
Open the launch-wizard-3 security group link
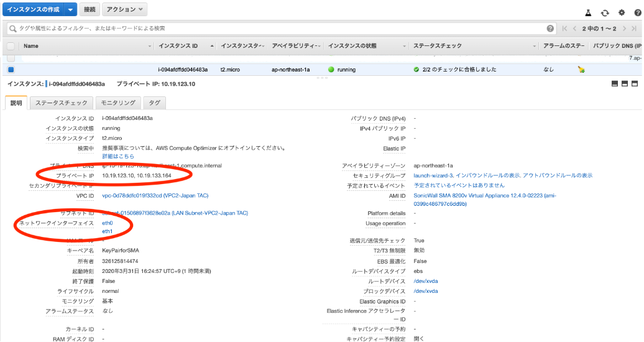pyautogui.click(x=435, y=175)
